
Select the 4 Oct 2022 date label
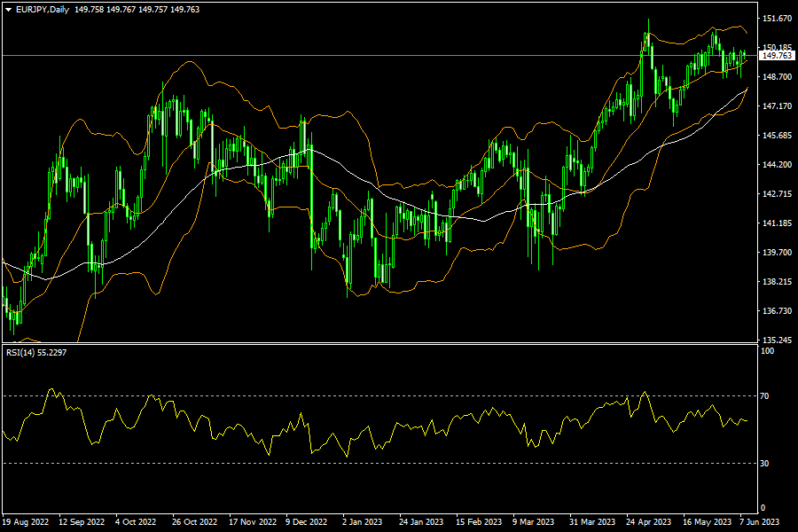tap(136, 522)
